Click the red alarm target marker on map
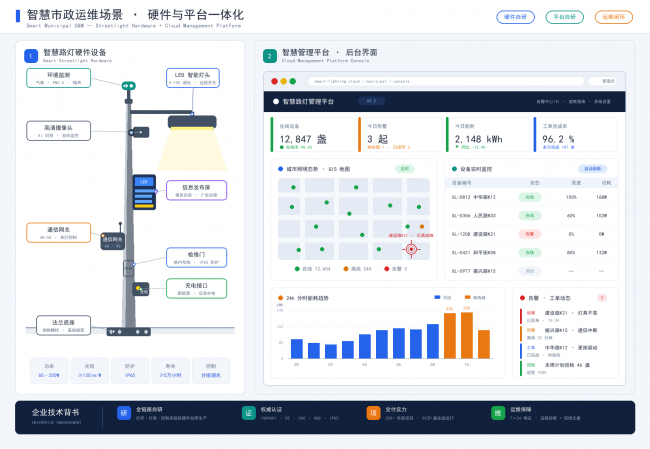The width and height of the screenshot is (650, 449). [x=411, y=249]
